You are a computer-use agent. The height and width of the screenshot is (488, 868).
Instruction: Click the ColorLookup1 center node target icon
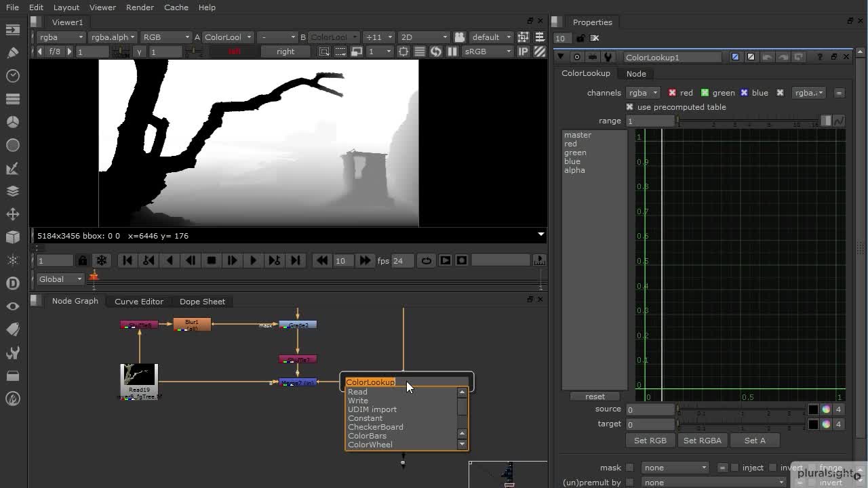coord(576,57)
